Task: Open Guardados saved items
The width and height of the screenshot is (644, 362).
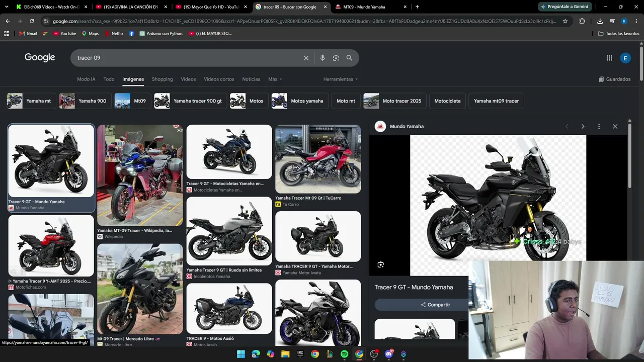Action: point(614,79)
